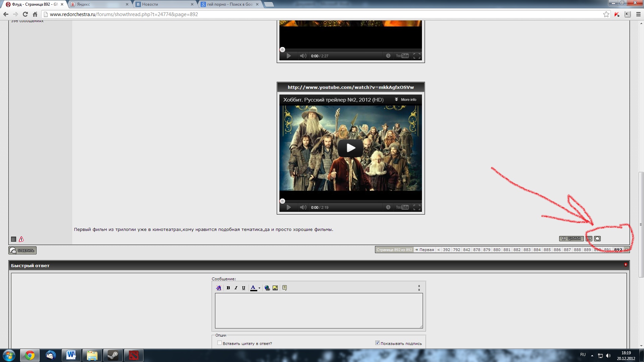The height and width of the screenshot is (362, 644).
Task: Click the Italic formatting icon
Action: click(x=236, y=288)
